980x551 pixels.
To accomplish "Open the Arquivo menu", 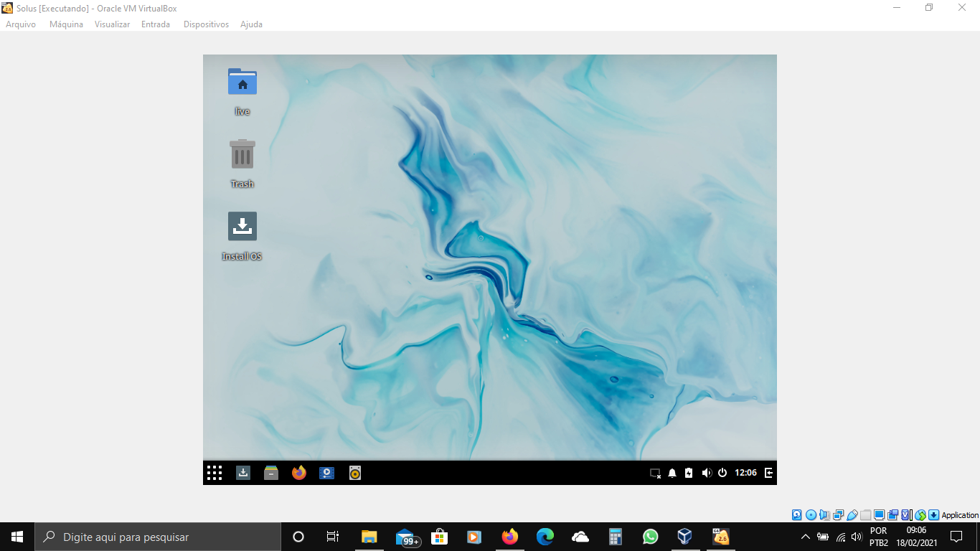I will point(21,24).
